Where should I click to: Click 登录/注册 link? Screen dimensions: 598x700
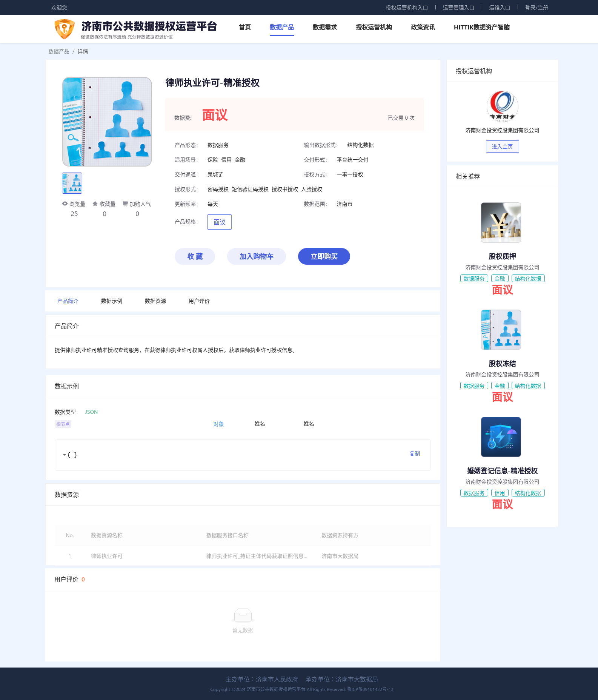click(537, 8)
